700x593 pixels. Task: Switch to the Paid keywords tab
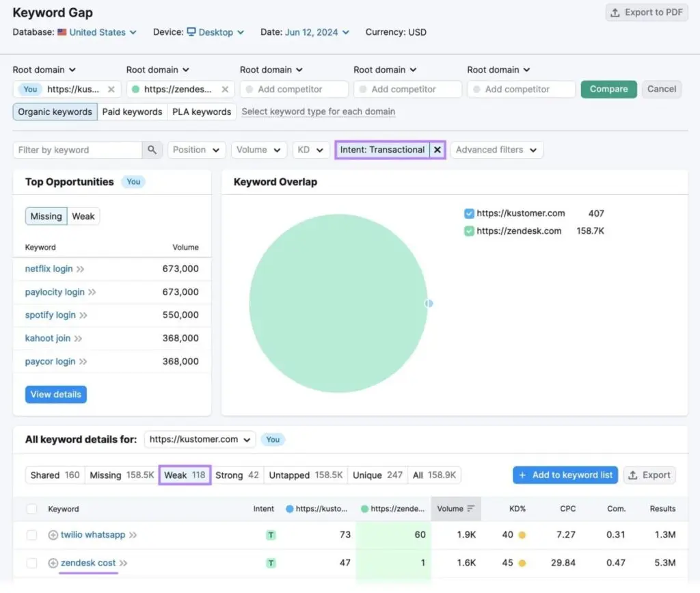132,111
